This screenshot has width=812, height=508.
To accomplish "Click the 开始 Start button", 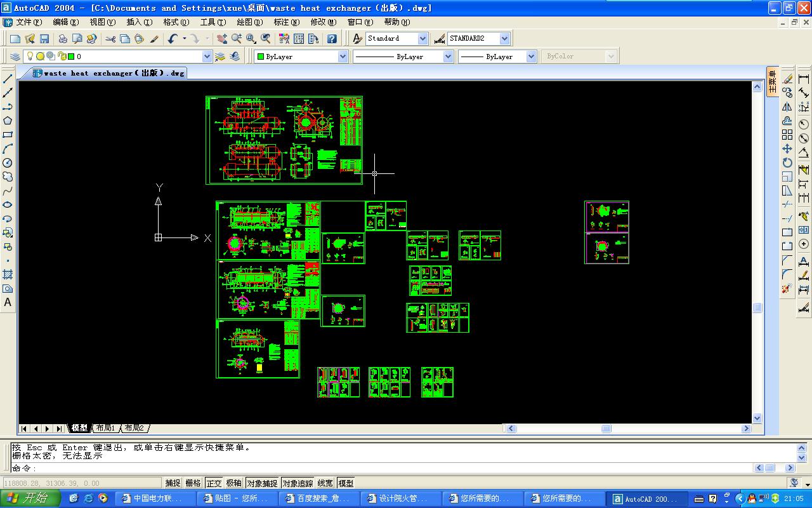I will point(30,498).
